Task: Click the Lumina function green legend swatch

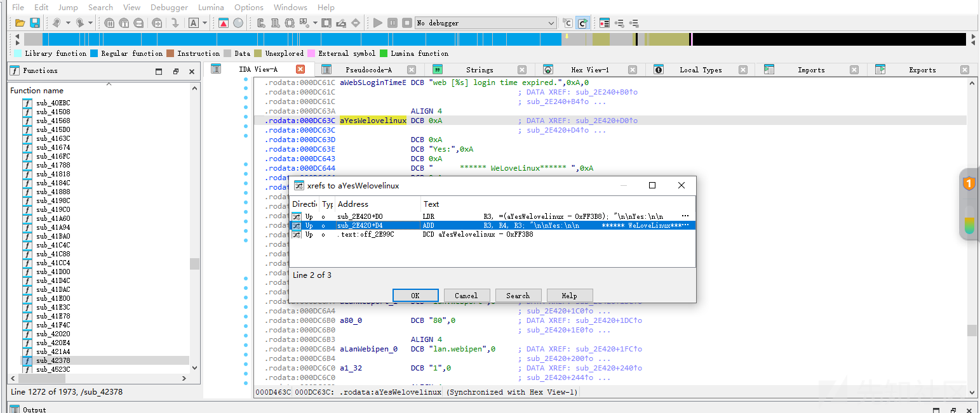Action: click(x=384, y=53)
